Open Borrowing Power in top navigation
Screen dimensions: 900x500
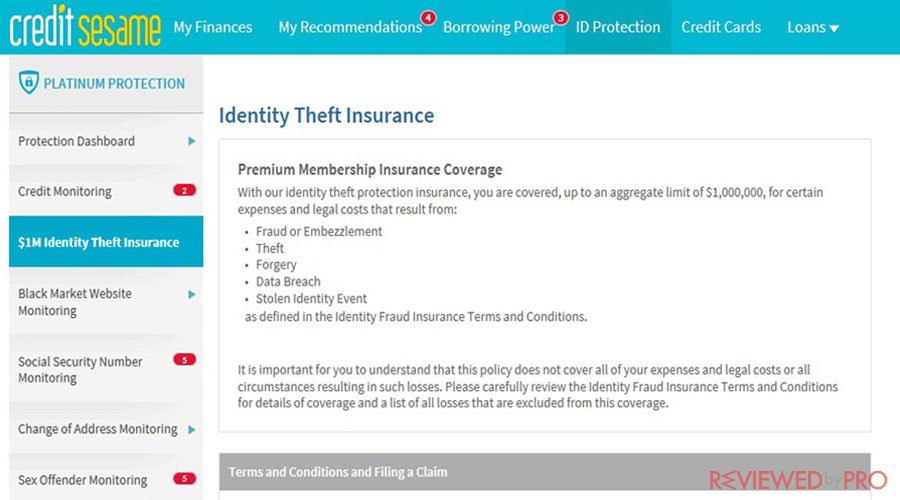(498, 27)
